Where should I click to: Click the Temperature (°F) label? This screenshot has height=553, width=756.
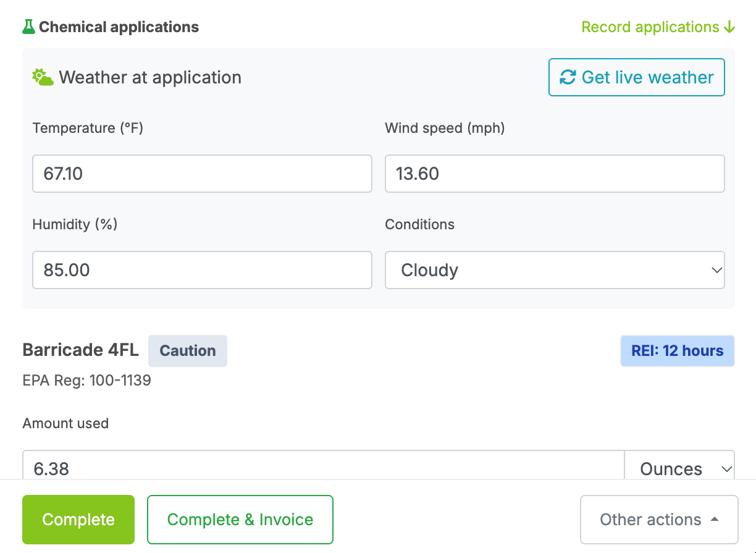[x=88, y=128]
